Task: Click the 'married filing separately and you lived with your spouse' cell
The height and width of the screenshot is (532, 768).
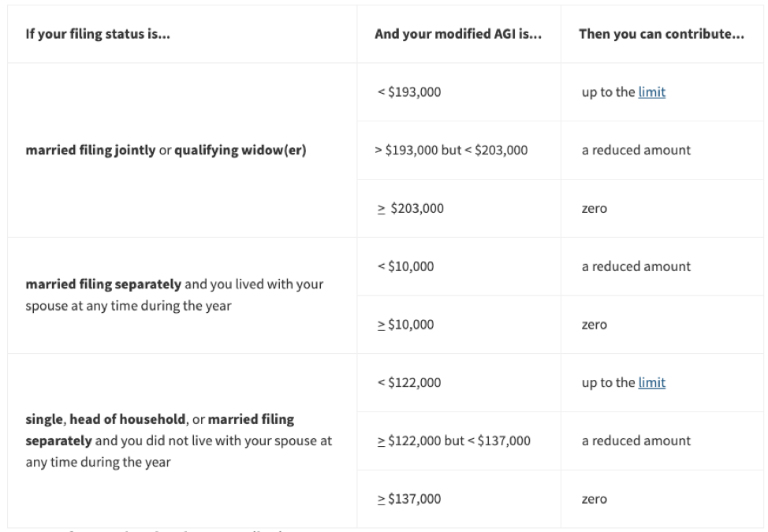Action: [182, 295]
